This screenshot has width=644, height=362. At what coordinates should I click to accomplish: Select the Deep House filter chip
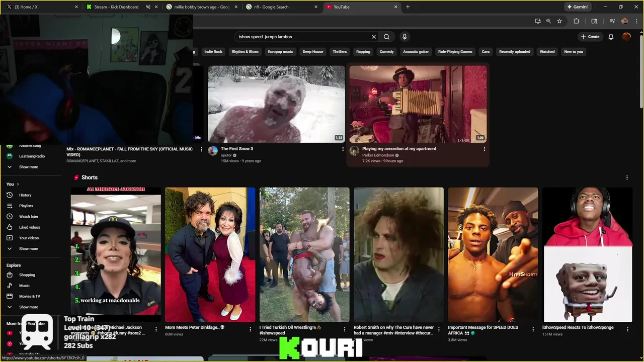313,52
